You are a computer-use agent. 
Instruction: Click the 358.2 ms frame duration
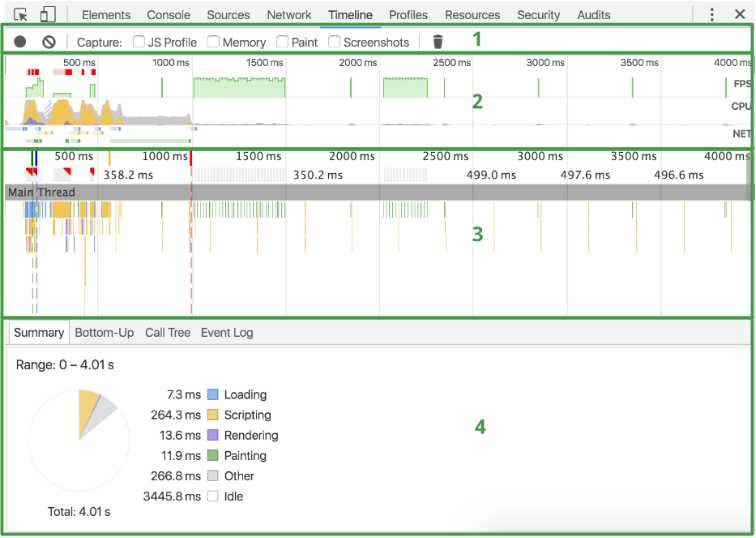(128, 175)
